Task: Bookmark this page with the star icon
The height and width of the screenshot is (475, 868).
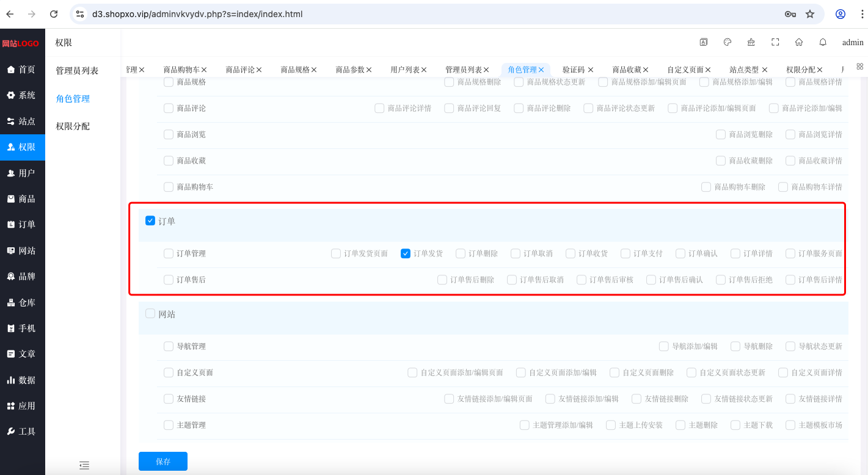Action: (x=810, y=14)
